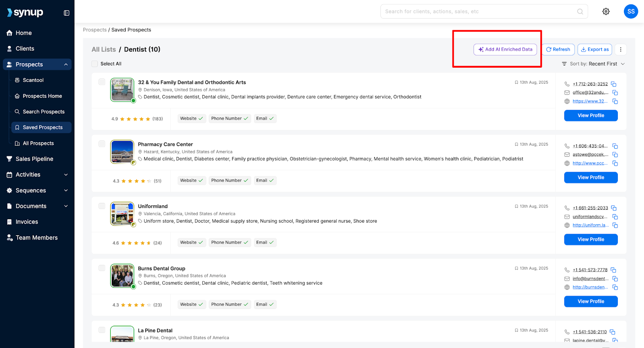644x348 pixels.
Task: Check the 32 & You Family Dental row
Action: tap(102, 82)
